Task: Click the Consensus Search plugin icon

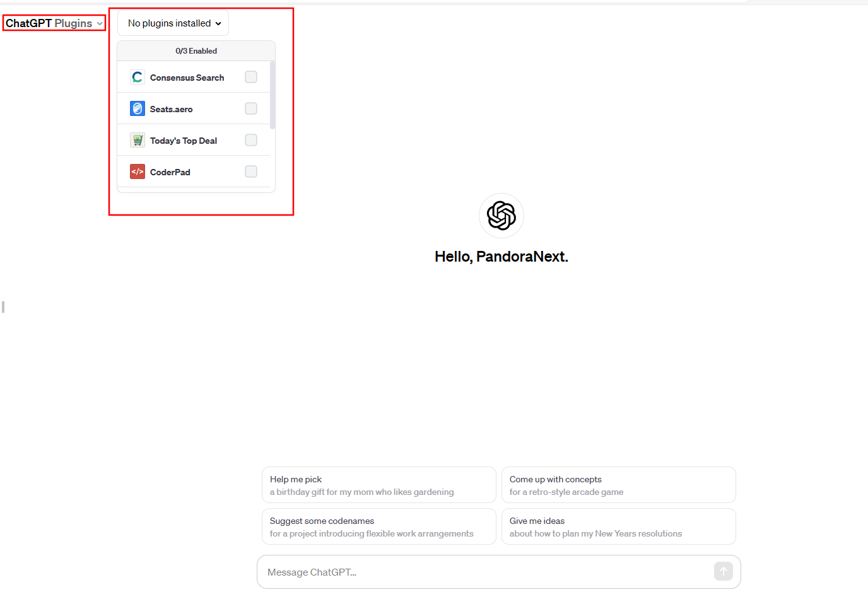Action: click(x=138, y=77)
